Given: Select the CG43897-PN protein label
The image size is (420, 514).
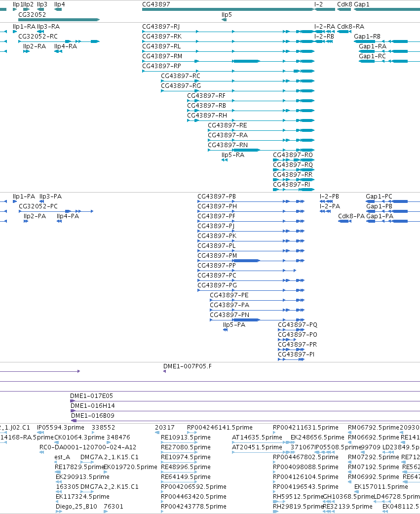Looking at the screenshot, I should [229, 315].
